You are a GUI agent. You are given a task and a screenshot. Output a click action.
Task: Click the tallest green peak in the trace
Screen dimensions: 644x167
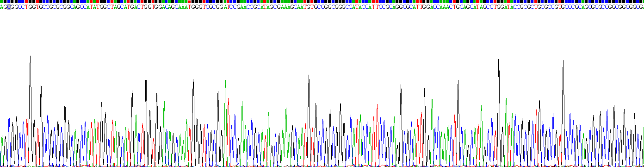pyautogui.click(x=225, y=123)
